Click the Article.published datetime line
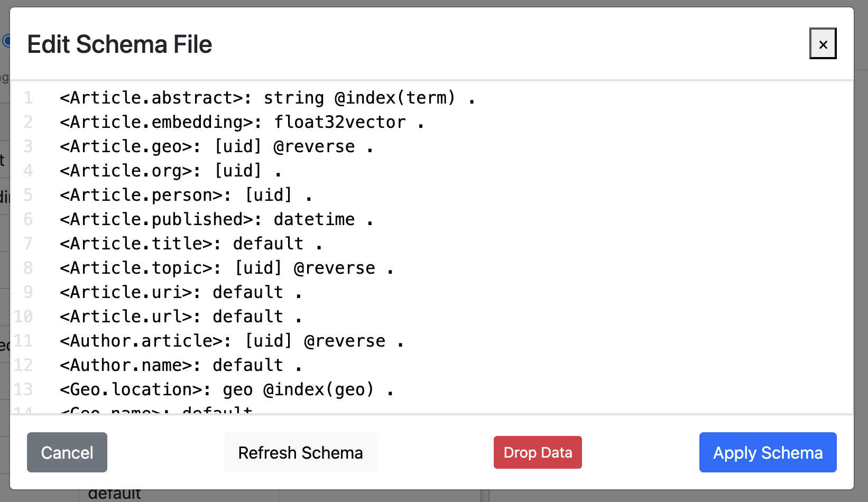The width and height of the screenshot is (868, 502). click(217, 219)
